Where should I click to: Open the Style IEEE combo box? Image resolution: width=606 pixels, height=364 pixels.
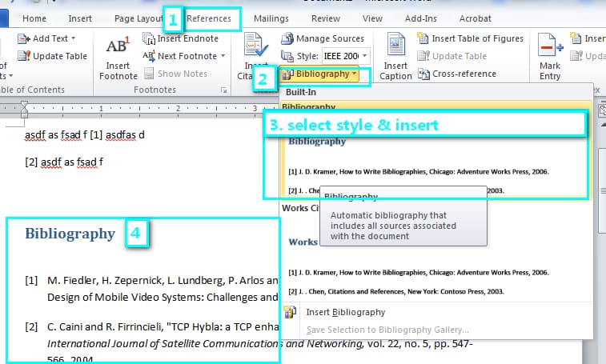(x=346, y=56)
